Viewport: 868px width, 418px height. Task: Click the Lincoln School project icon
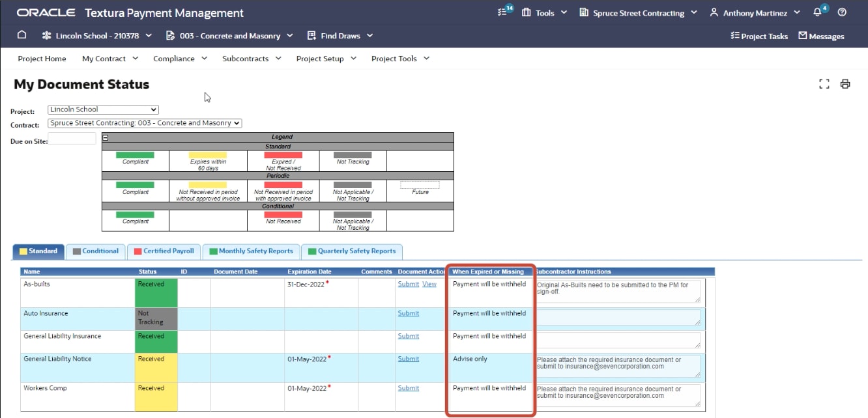tap(46, 36)
